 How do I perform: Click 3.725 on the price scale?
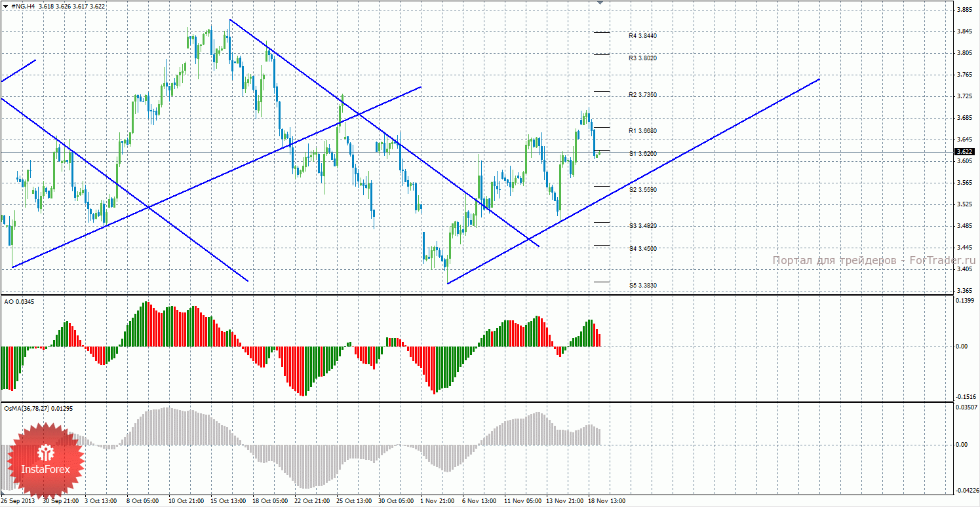pos(966,96)
